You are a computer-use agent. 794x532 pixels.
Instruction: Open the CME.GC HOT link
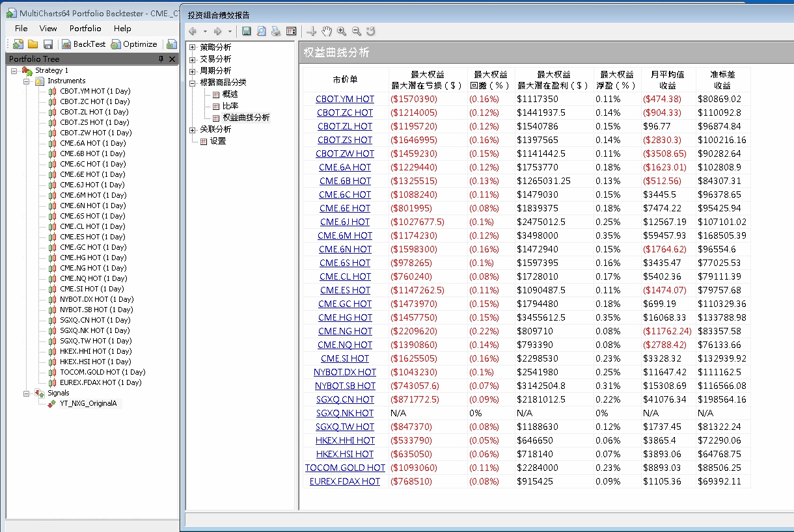[345, 304]
